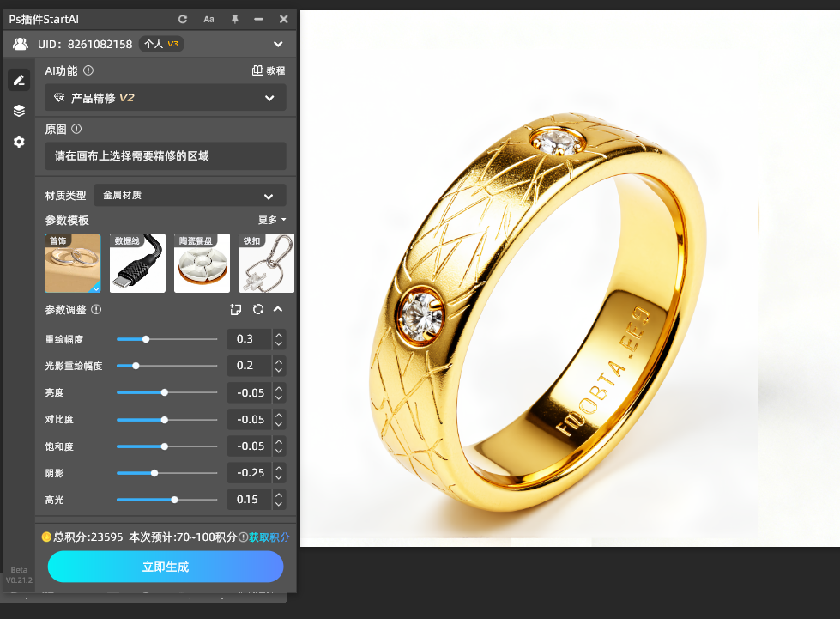Select the pencil edit icon in sidebar
Screen dimensions: 840x619
[x=19, y=80]
